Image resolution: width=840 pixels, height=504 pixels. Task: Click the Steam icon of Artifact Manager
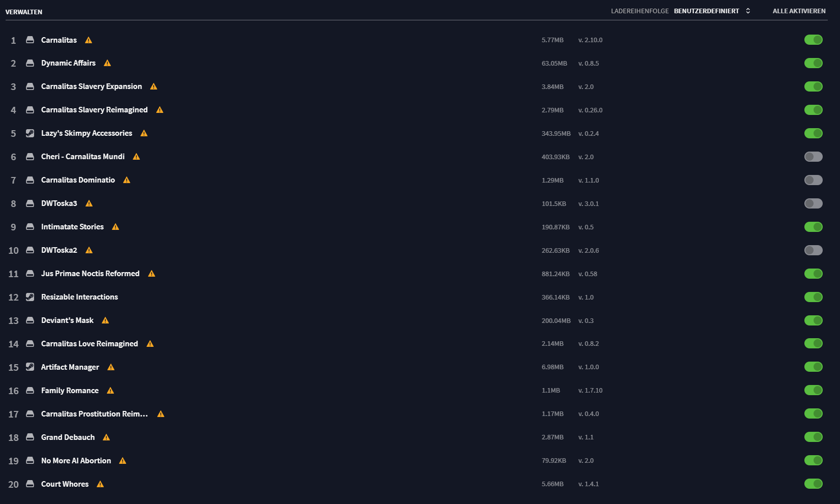pyautogui.click(x=30, y=367)
